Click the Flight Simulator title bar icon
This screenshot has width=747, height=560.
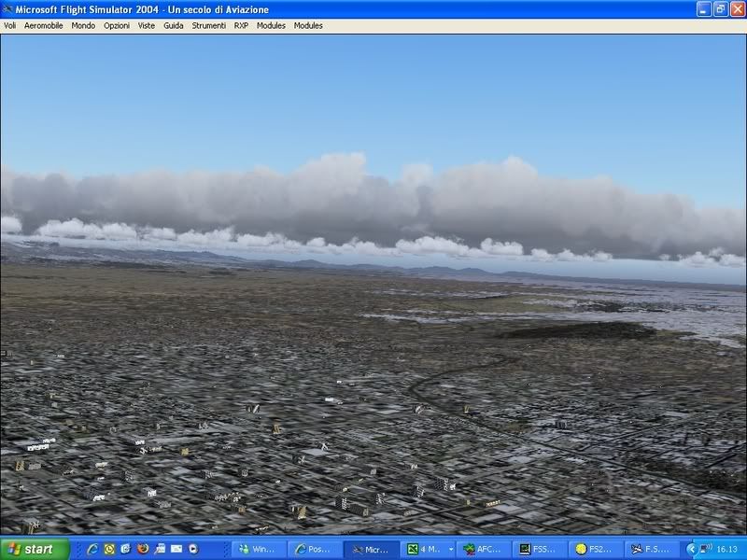tap(7, 9)
